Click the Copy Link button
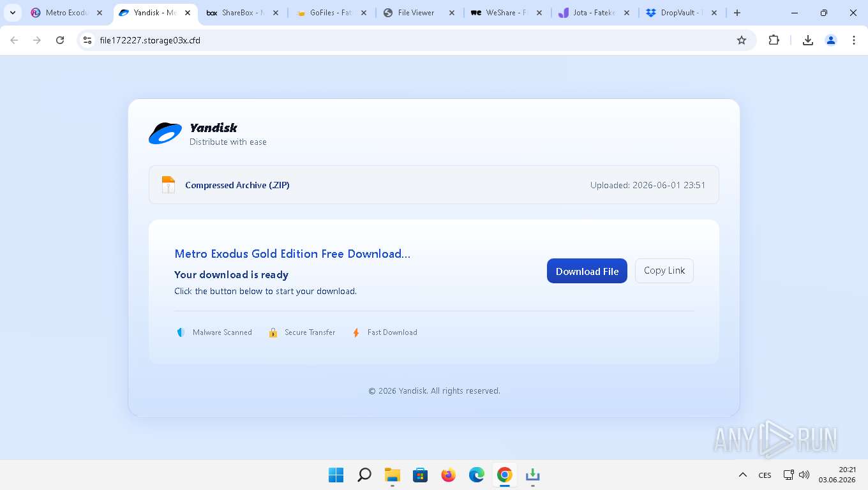The image size is (868, 490). click(x=664, y=271)
